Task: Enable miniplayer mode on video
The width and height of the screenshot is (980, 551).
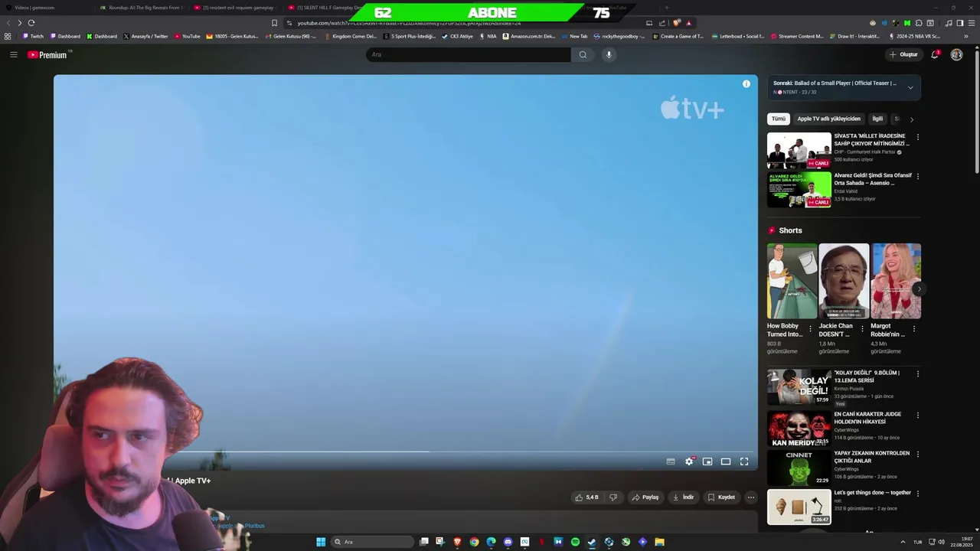Action: point(707,461)
